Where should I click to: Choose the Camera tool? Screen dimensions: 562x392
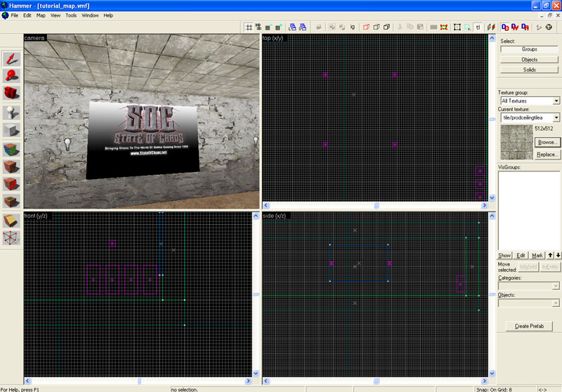coord(12,94)
